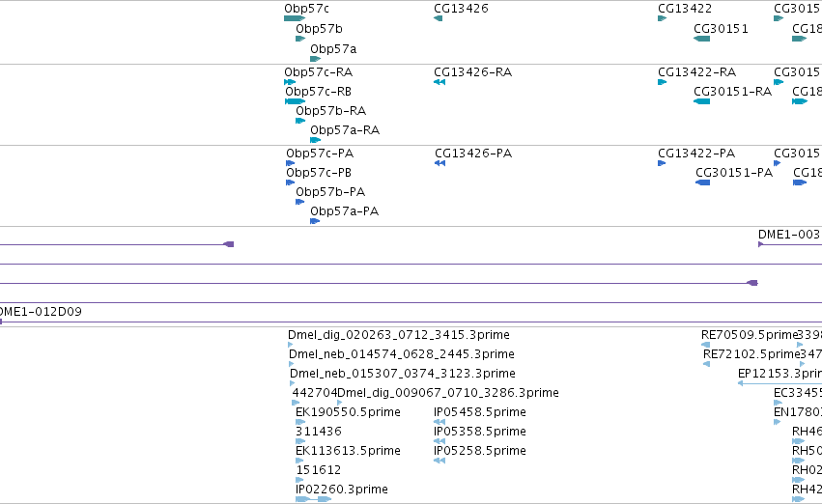Click the spliced glyph under IP02260.3prime
The image size is (822, 504).
[314, 499]
